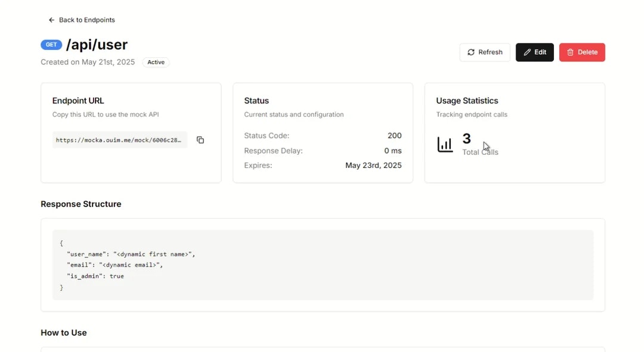Click the Response Structure heading
This screenshot has height=352, width=644.
point(81,204)
